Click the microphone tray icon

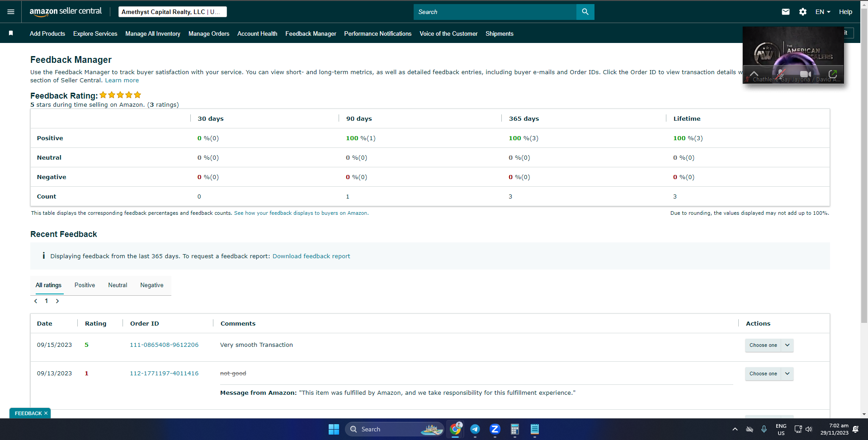[764, 429]
